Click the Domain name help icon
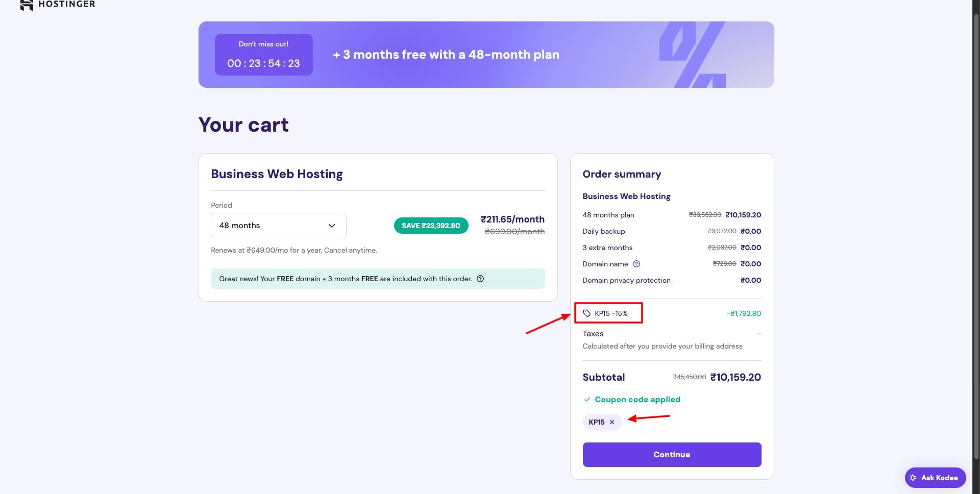This screenshot has height=494, width=980. [636, 264]
